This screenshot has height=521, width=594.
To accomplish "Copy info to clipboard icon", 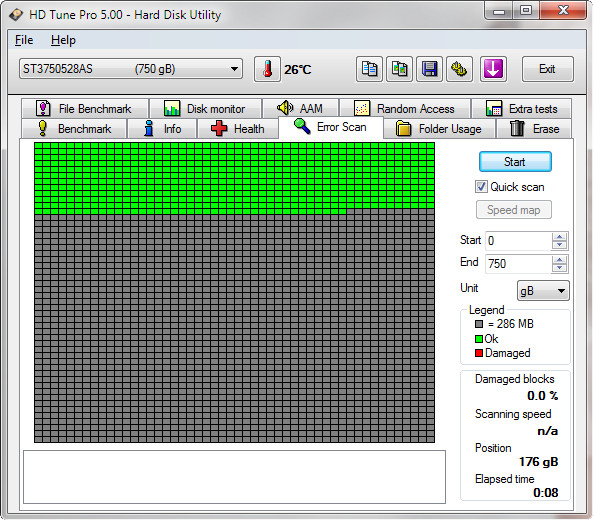I will (x=369, y=69).
